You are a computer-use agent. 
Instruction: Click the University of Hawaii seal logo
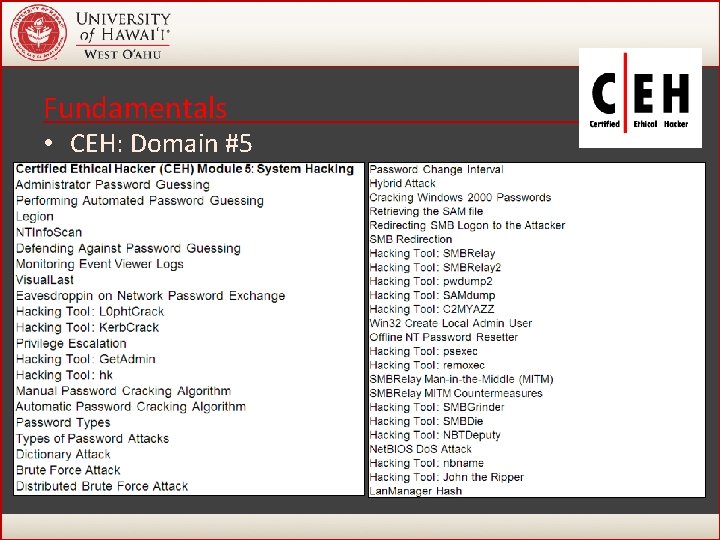[x=39, y=33]
